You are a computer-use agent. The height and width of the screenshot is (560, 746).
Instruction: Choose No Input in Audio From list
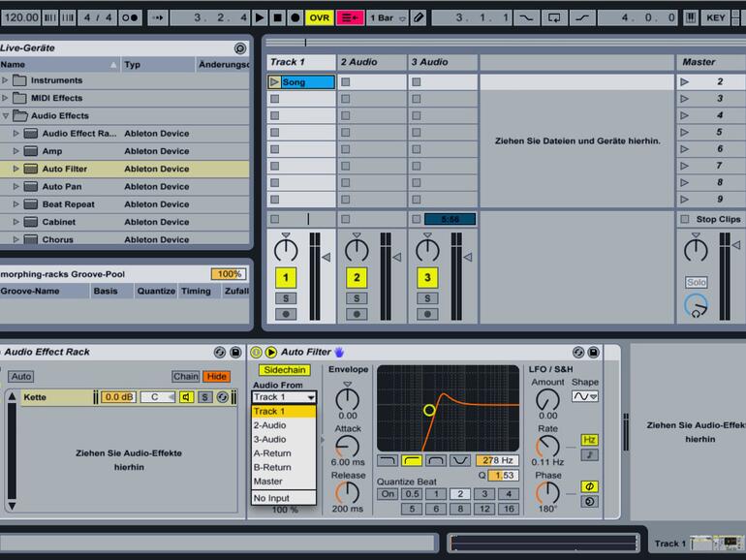tap(270, 498)
